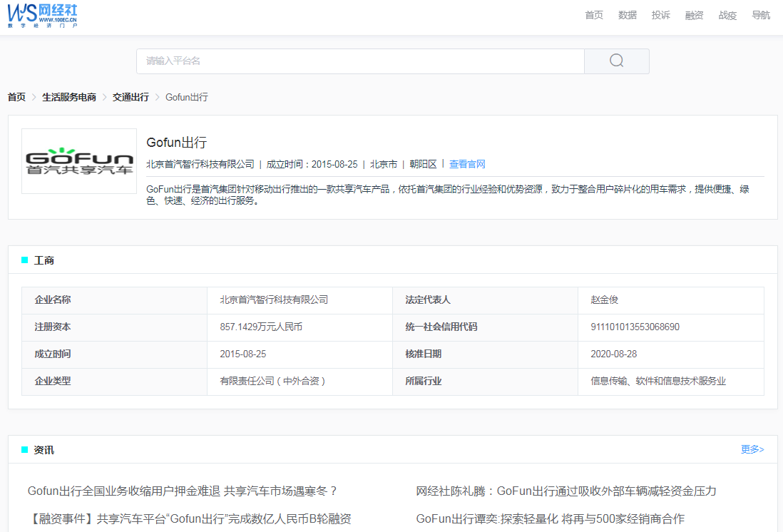Select the GoFun出行 description paragraph
Image resolution: width=783 pixels, height=532 pixels.
tap(447, 195)
